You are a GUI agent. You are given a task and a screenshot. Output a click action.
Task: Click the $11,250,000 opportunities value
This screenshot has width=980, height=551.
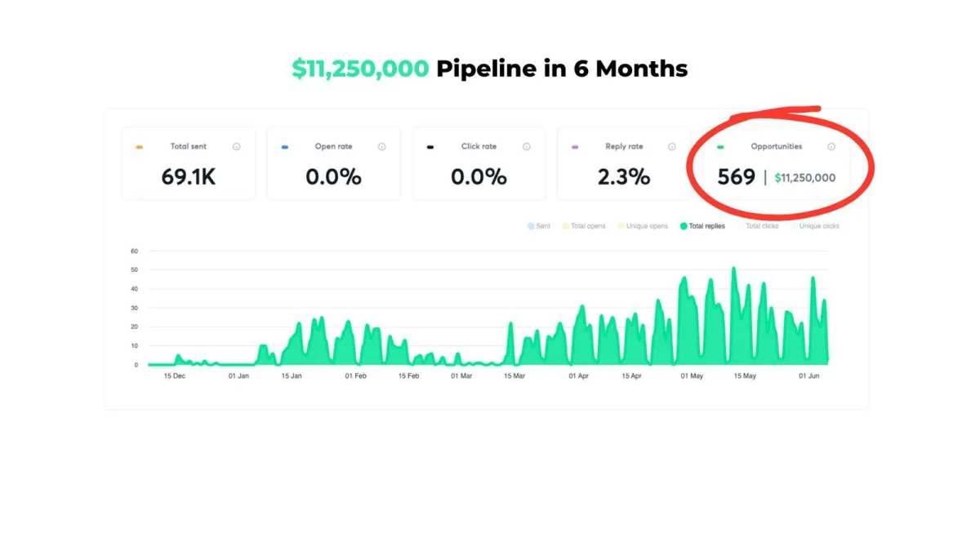(x=805, y=177)
